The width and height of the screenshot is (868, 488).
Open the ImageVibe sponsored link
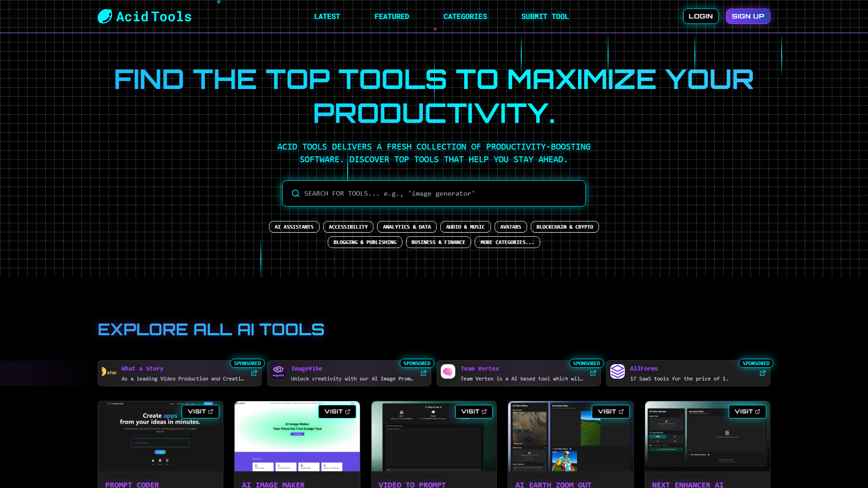(349, 373)
